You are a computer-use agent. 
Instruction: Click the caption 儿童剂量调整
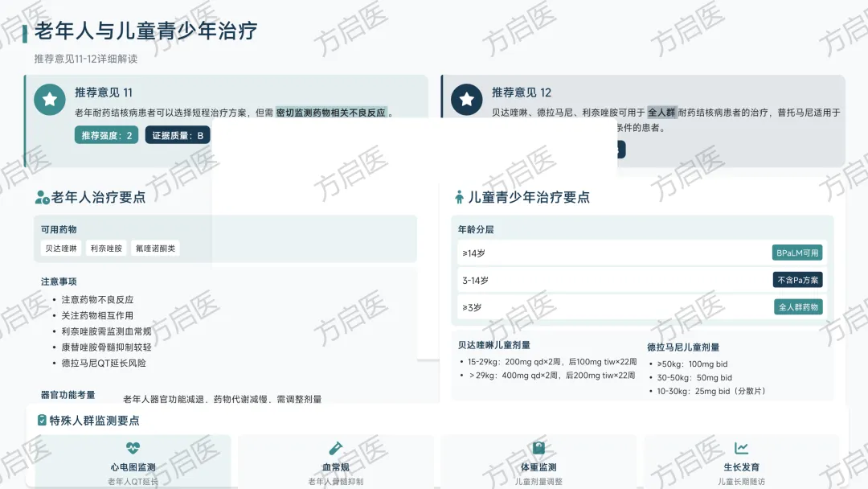pyautogui.click(x=538, y=482)
